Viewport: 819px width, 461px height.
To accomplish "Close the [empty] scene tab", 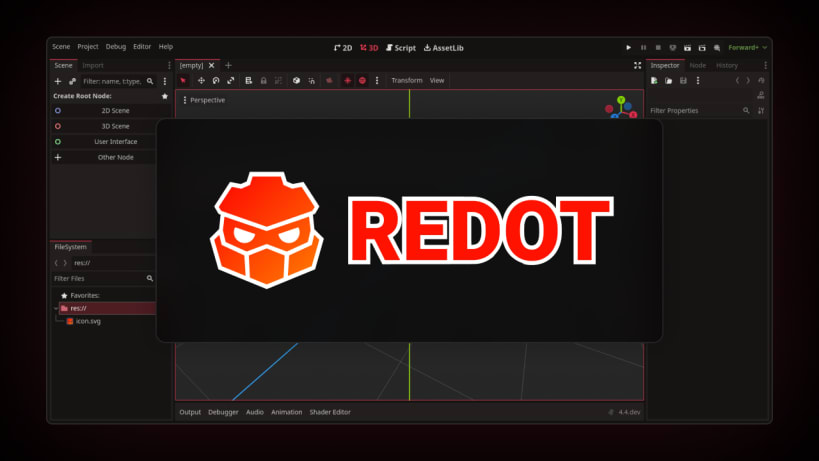I will pos(212,65).
